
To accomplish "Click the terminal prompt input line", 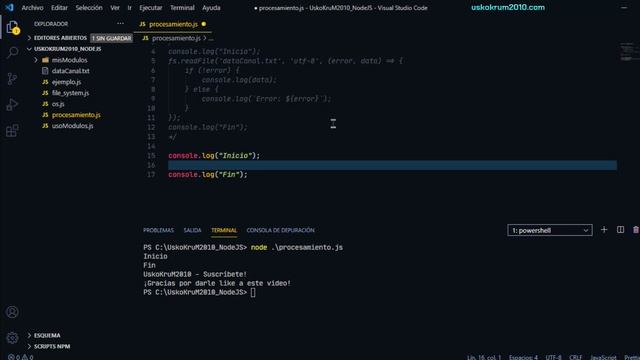I will (x=199, y=293).
